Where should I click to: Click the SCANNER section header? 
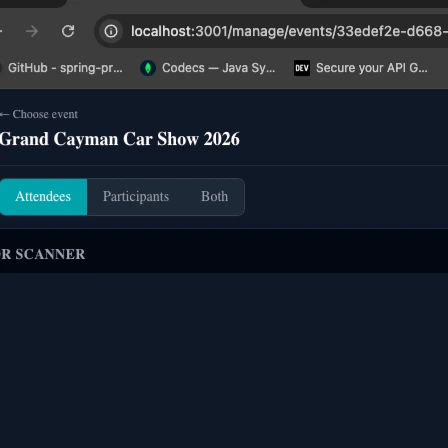click(43, 254)
